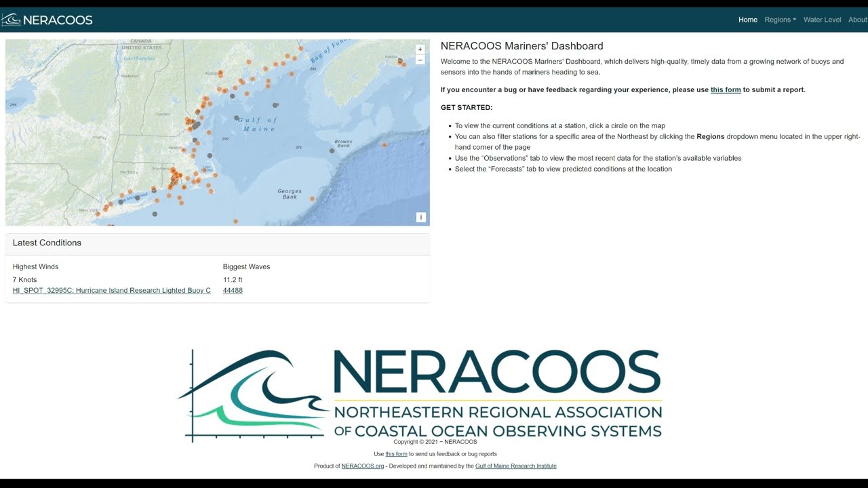This screenshot has height=488, width=868.
Task: Visit NERACOOS.org footer link
Action: [x=363, y=466]
